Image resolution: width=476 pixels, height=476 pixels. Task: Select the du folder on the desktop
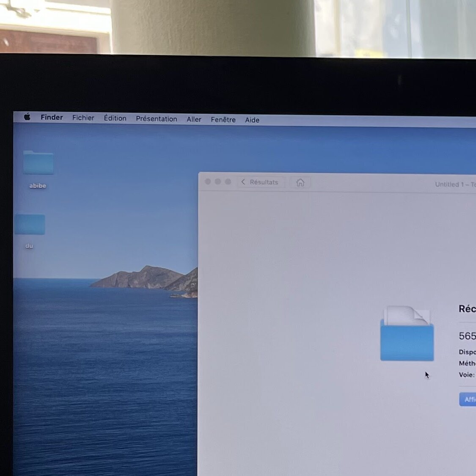point(30,224)
